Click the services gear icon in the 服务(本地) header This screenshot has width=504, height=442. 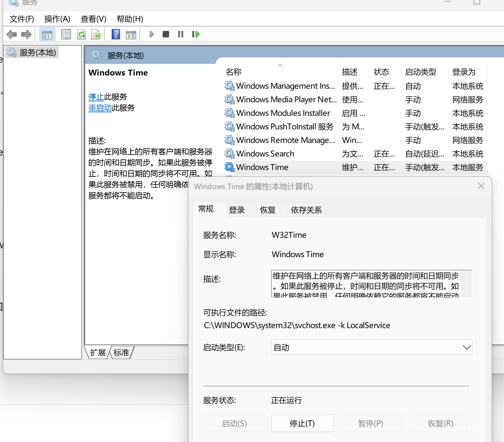tap(97, 55)
